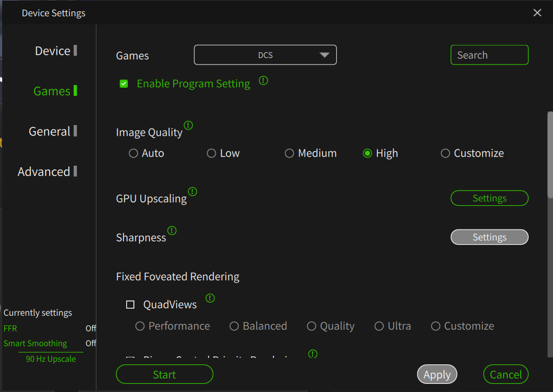Click the GPU Upscaling info icon
The image size is (553, 392).
[x=192, y=192]
